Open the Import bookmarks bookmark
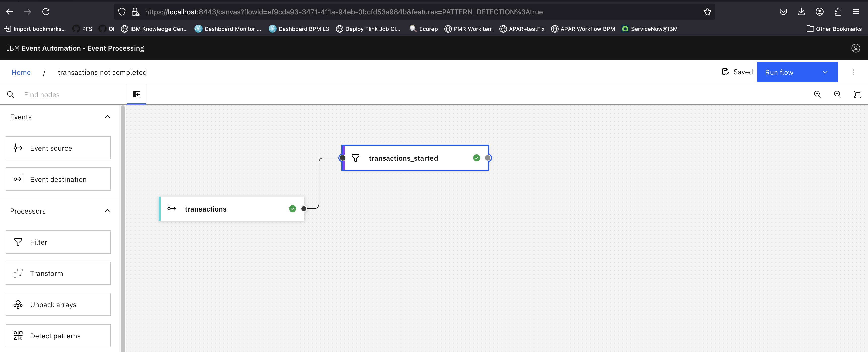The width and height of the screenshot is (868, 352). point(35,29)
